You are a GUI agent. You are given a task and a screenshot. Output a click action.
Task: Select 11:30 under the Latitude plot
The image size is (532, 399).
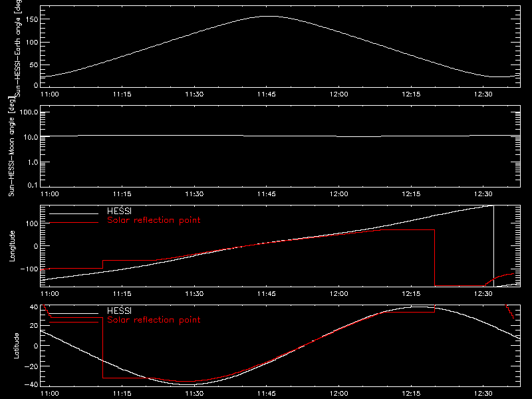point(194,394)
